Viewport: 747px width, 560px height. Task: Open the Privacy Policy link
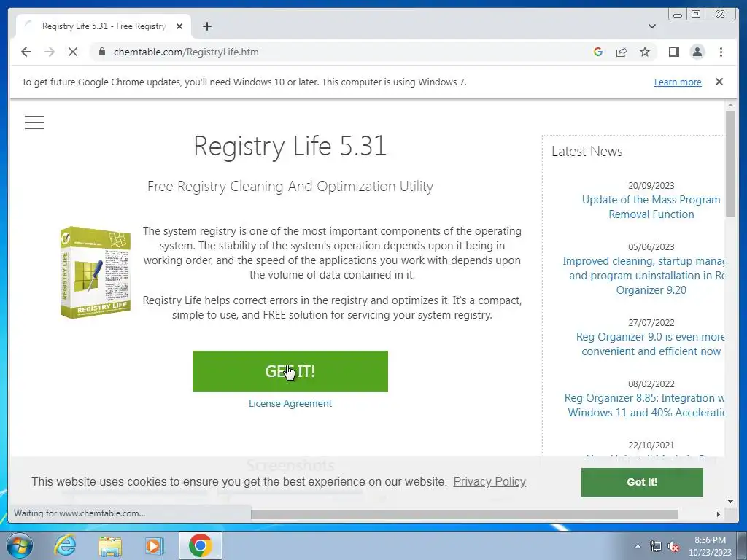coord(489,481)
